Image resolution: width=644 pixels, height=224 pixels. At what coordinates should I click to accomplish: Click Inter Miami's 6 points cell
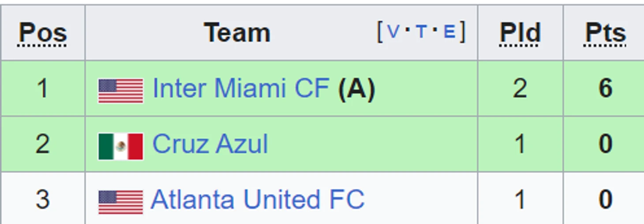click(x=605, y=88)
